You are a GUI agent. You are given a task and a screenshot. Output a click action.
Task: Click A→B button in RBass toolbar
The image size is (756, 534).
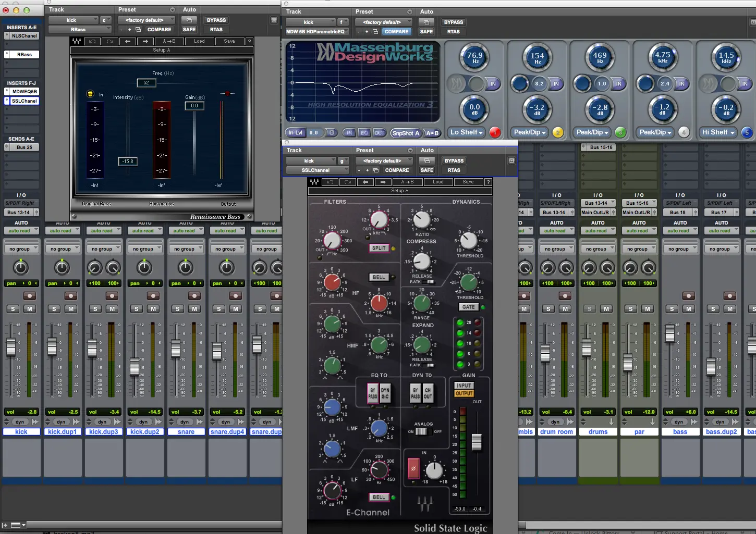pyautogui.click(x=169, y=41)
